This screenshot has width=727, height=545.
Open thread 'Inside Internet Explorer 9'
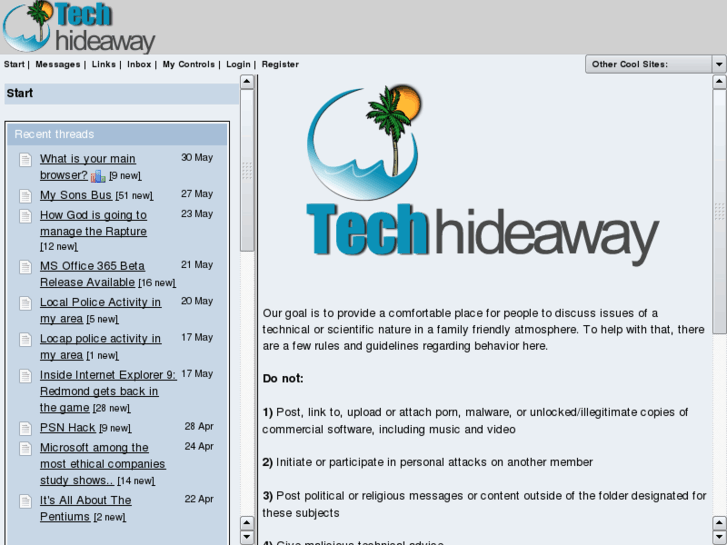(x=108, y=391)
